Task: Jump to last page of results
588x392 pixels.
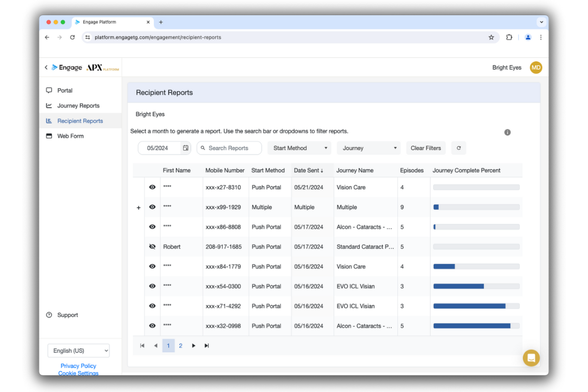Action: click(x=207, y=346)
